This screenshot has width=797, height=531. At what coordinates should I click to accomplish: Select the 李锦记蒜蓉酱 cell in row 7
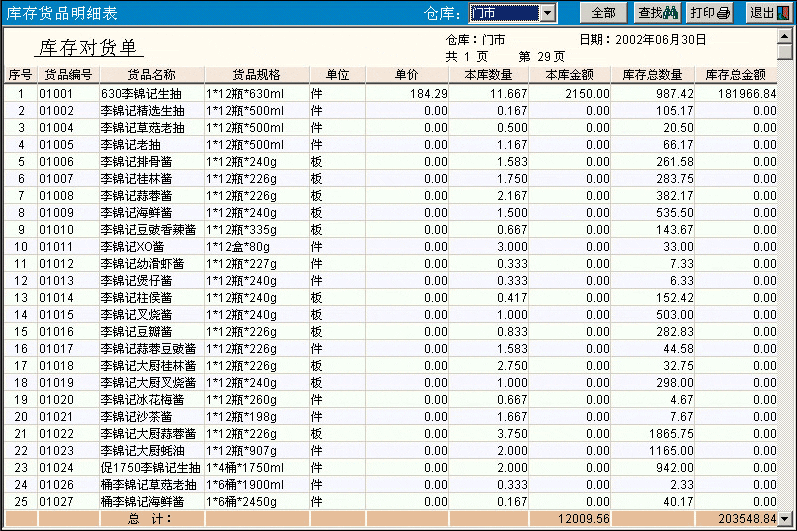[x=136, y=196]
